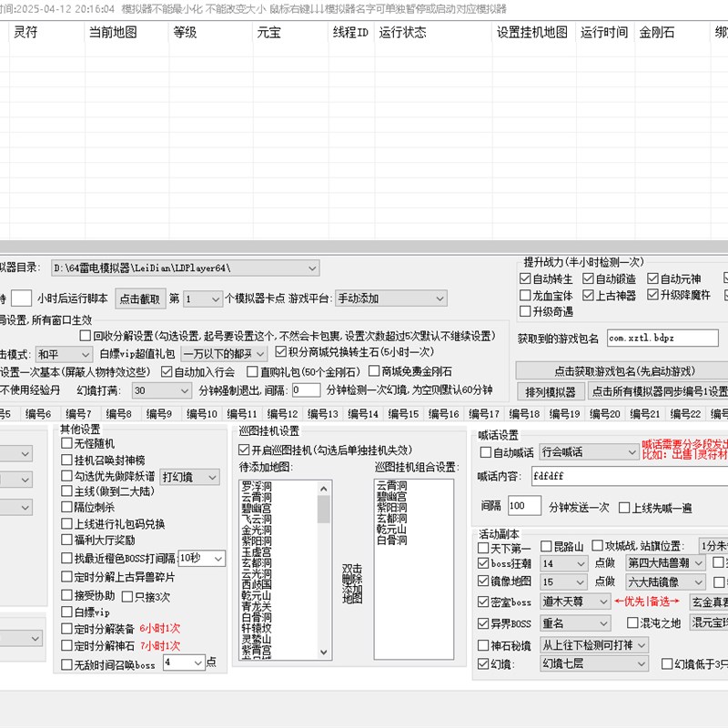728x728 pixels.
Task: Focus hours-before-run input box
Action: tap(21, 298)
